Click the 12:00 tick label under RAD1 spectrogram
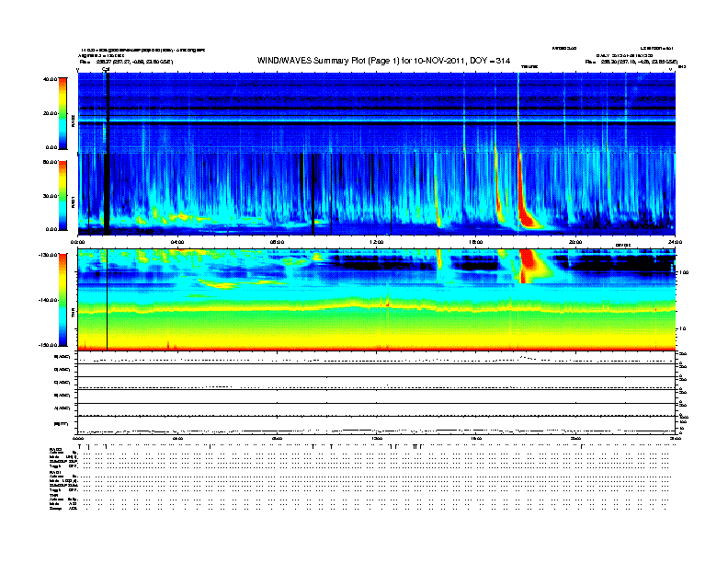This screenshot has height=563, width=728. [377, 242]
